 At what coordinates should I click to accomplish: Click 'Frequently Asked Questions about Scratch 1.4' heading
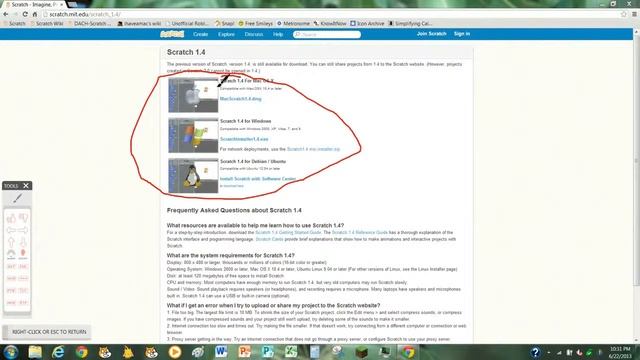pyautogui.click(x=234, y=210)
